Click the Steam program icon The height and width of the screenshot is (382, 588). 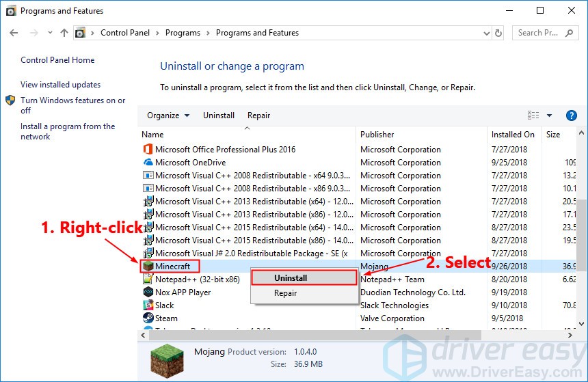pyautogui.click(x=148, y=318)
